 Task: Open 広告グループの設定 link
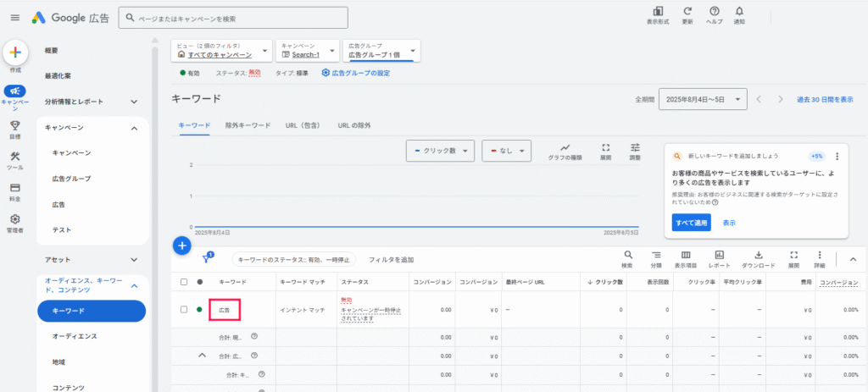click(x=356, y=73)
